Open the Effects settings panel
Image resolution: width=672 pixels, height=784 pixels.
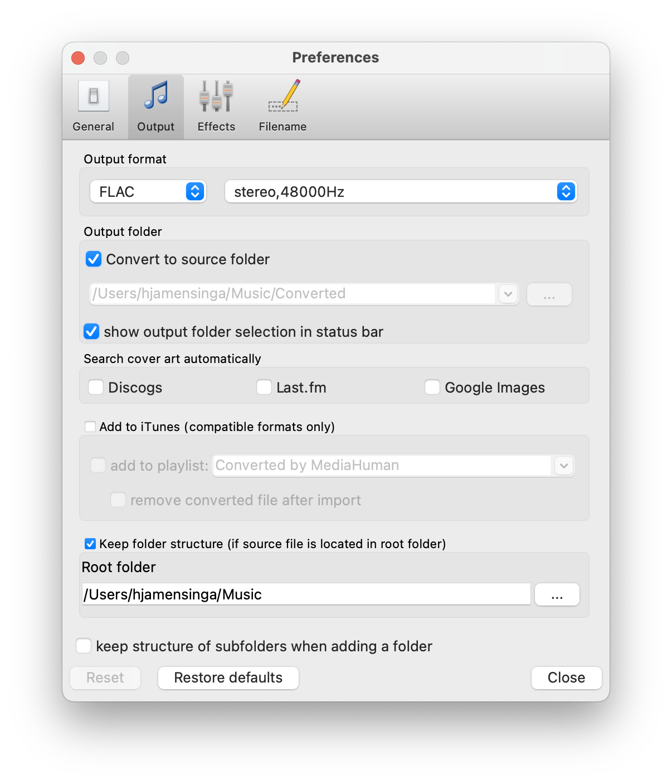pyautogui.click(x=216, y=106)
